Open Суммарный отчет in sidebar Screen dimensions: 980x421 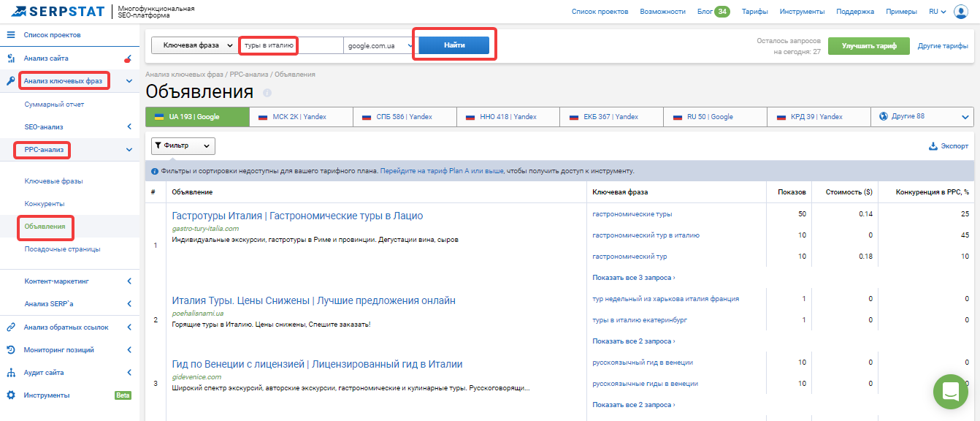[54, 105]
